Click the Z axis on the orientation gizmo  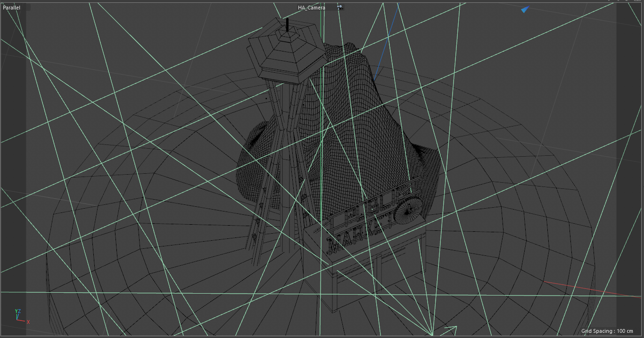point(20,311)
